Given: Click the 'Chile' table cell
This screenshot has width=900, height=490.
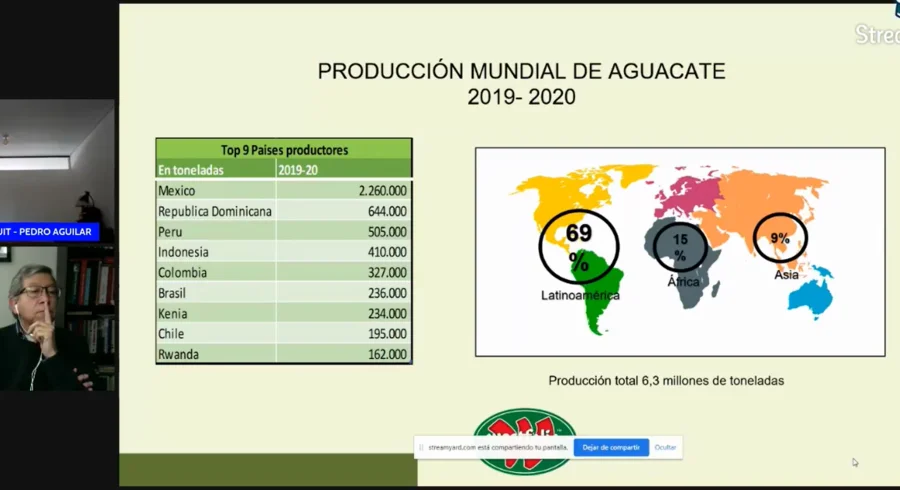Looking at the screenshot, I should tap(216, 334).
